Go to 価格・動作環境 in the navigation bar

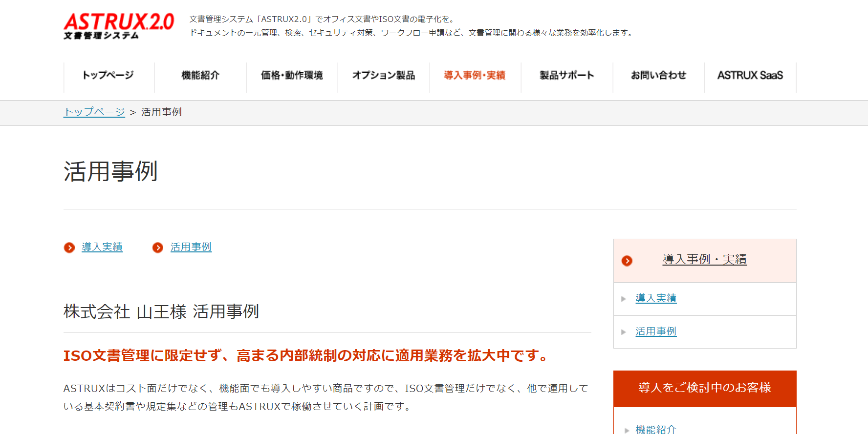tap(292, 76)
